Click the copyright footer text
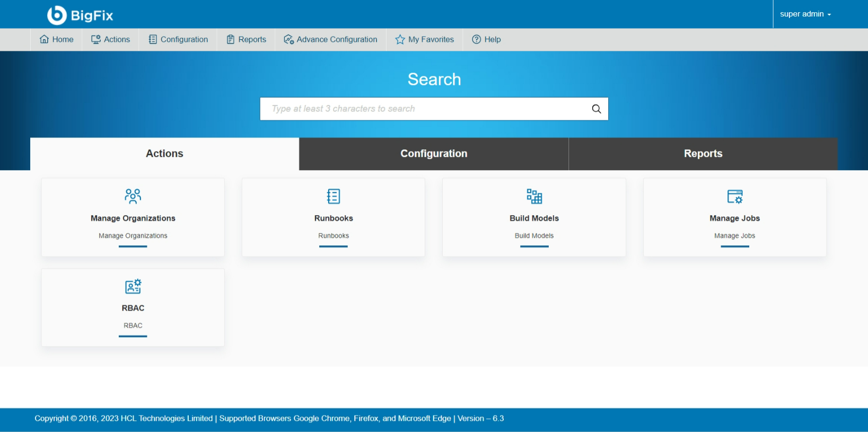The height and width of the screenshot is (432, 868). pyautogui.click(x=269, y=418)
